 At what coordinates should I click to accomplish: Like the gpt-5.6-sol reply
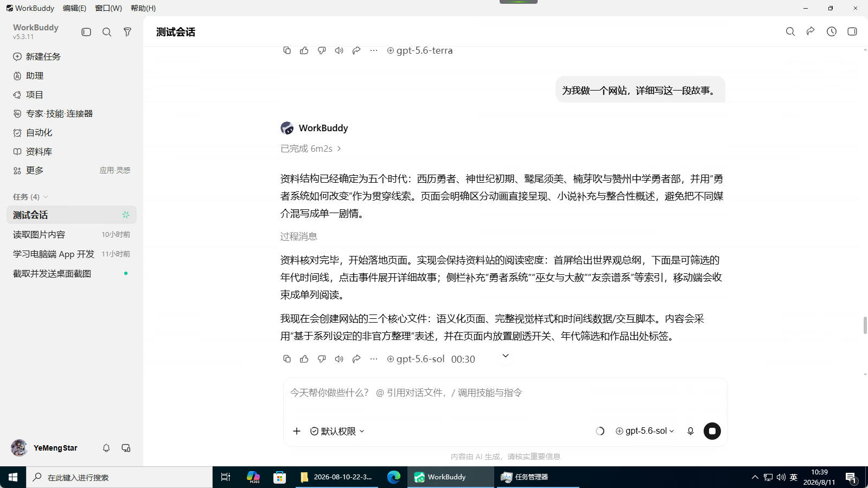pyautogui.click(x=304, y=359)
